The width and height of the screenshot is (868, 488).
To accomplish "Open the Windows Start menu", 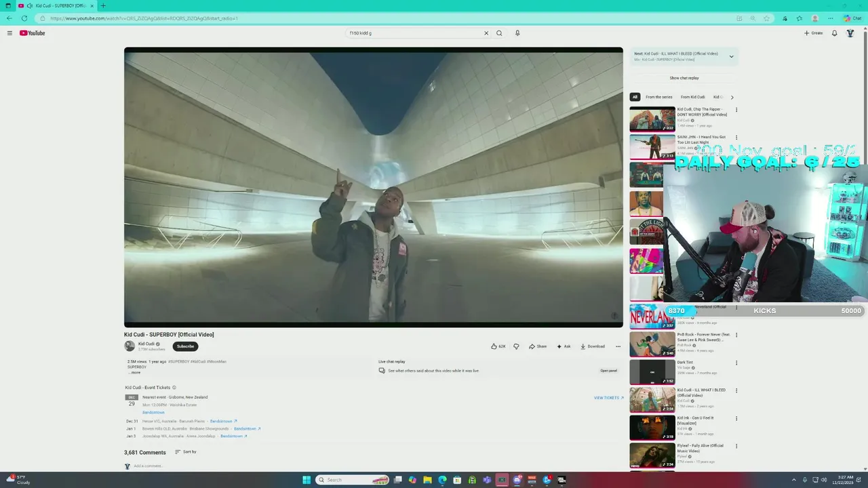I will point(307,480).
